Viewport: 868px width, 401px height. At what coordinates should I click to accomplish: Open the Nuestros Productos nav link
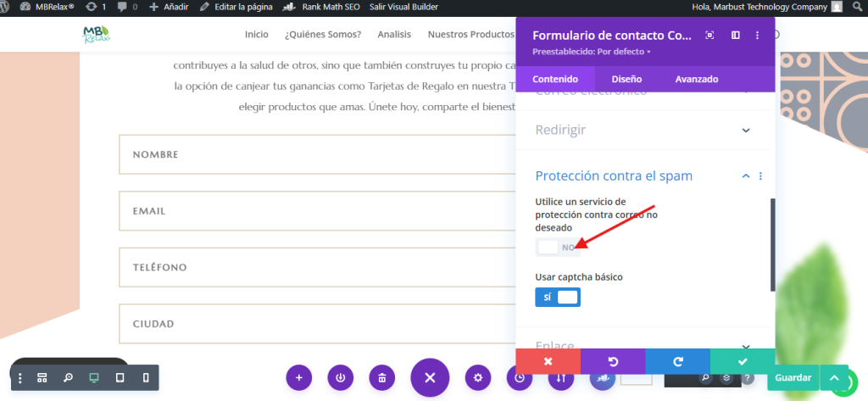point(471,35)
